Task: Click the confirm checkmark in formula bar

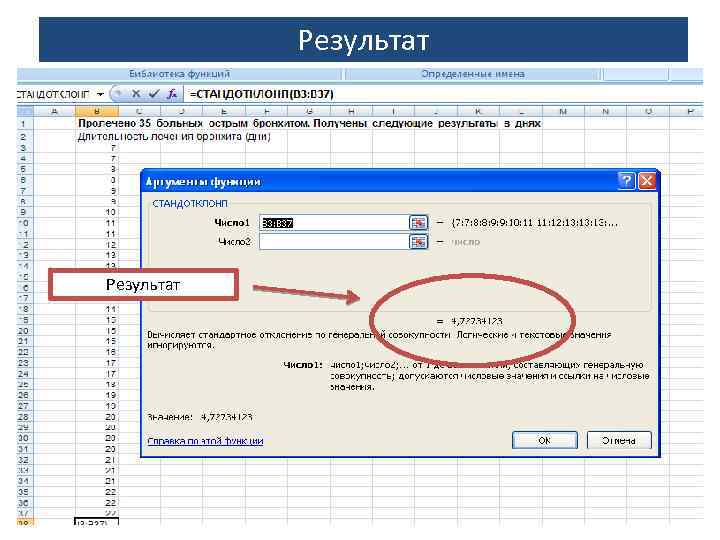Action: pyautogui.click(x=154, y=94)
